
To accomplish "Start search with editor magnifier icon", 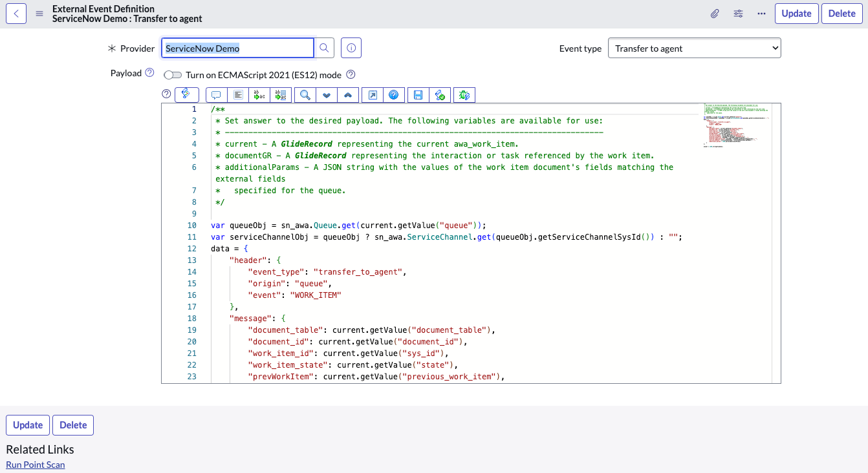I will (x=305, y=95).
